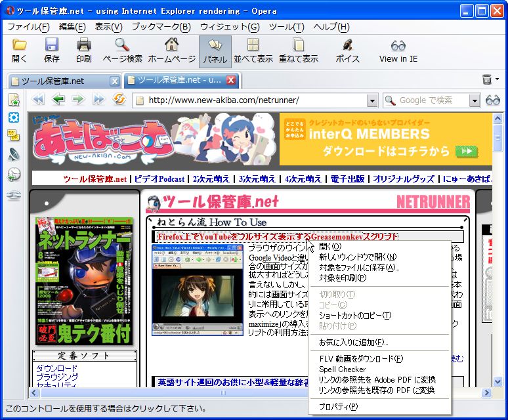The height and width of the screenshot is (420, 508).
Task: Open the Widgets panel sidebar icon
Action: pyautogui.click(x=14, y=117)
